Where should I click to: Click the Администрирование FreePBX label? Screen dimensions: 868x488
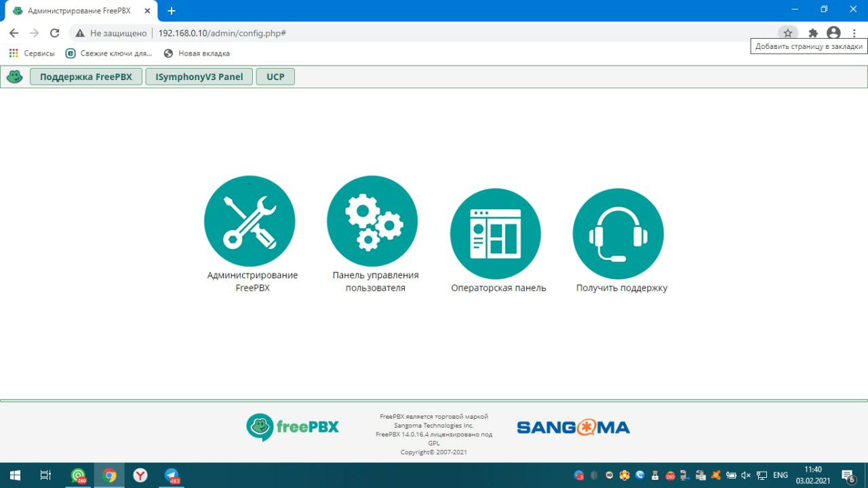[x=252, y=281]
